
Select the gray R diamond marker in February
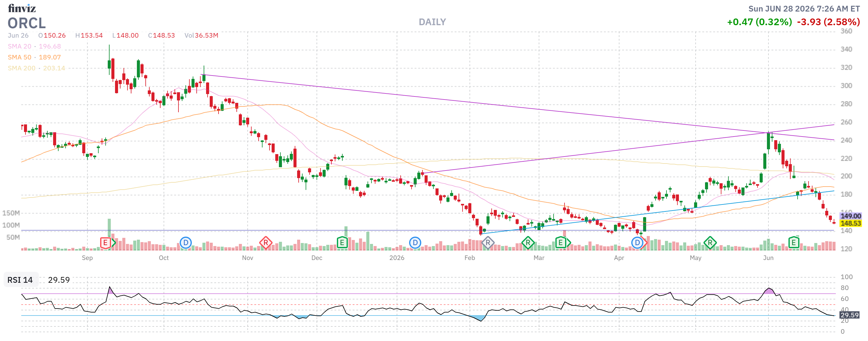[x=488, y=243]
